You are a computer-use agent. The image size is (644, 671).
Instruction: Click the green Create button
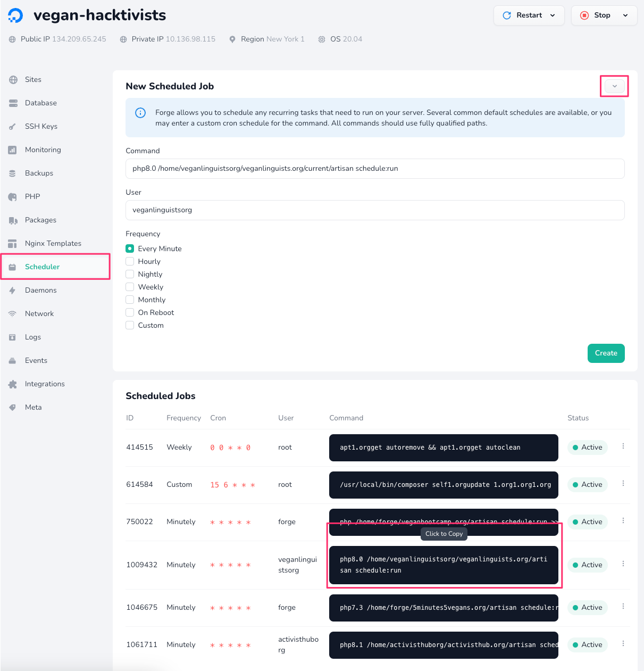pyautogui.click(x=606, y=353)
